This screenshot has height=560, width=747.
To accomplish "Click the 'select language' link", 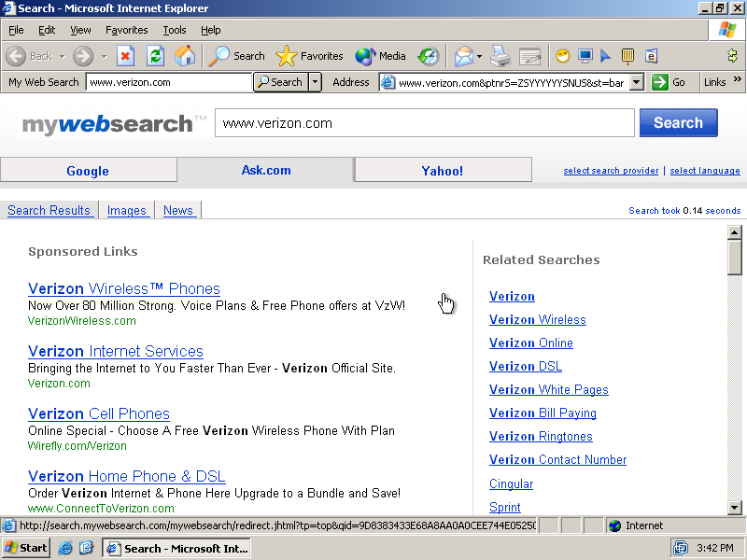I will click(705, 171).
